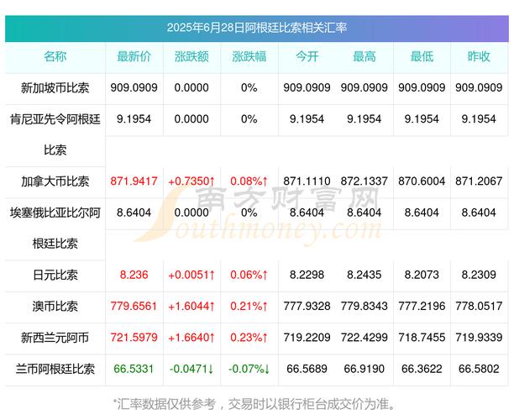Screen dimensions: 514x420
Task: Click the green -0.0471↓ change amount
Action: tap(191, 368)
